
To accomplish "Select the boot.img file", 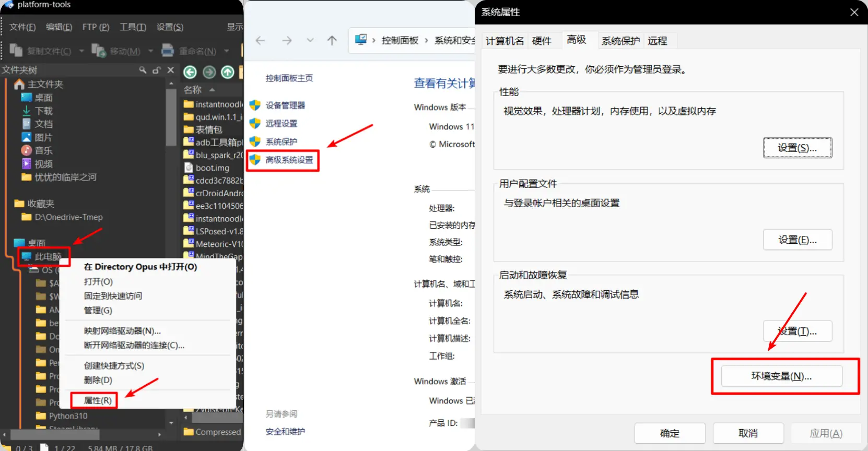I will (212, 168).
